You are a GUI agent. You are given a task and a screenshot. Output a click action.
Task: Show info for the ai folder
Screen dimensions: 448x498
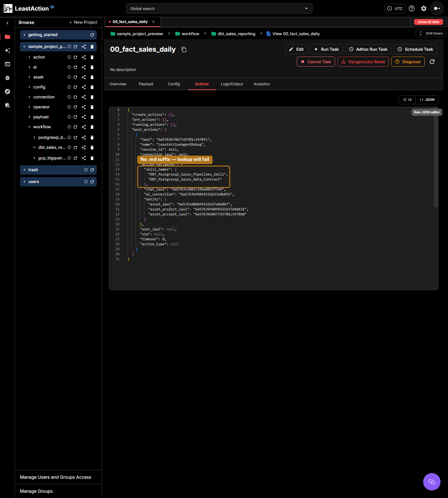(69, 67)
